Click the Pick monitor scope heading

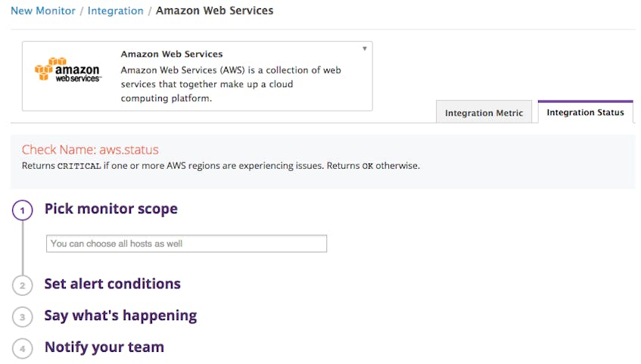(111, 209)
